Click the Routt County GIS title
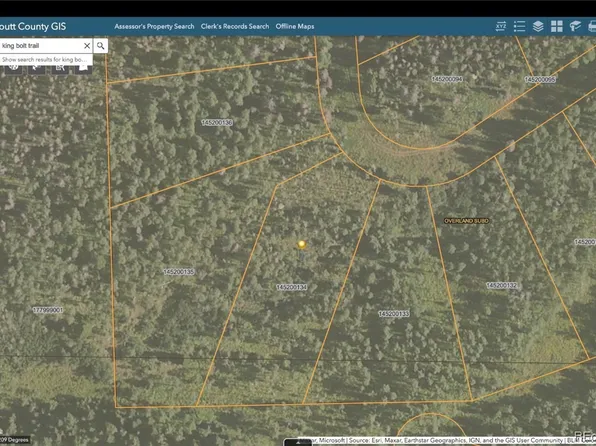The image size is (596, 446). click(x=33, y=26)
